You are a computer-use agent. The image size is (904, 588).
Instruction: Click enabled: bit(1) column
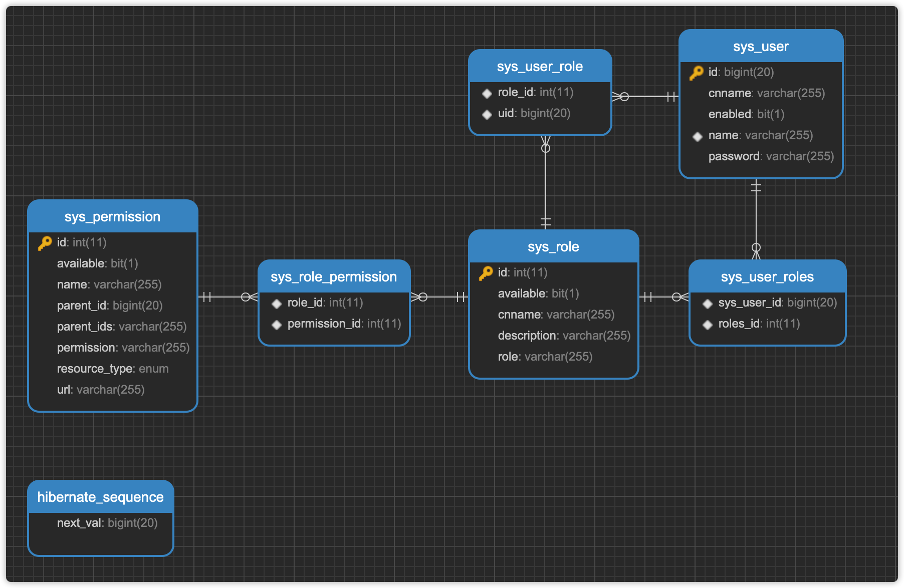point(747,114)
